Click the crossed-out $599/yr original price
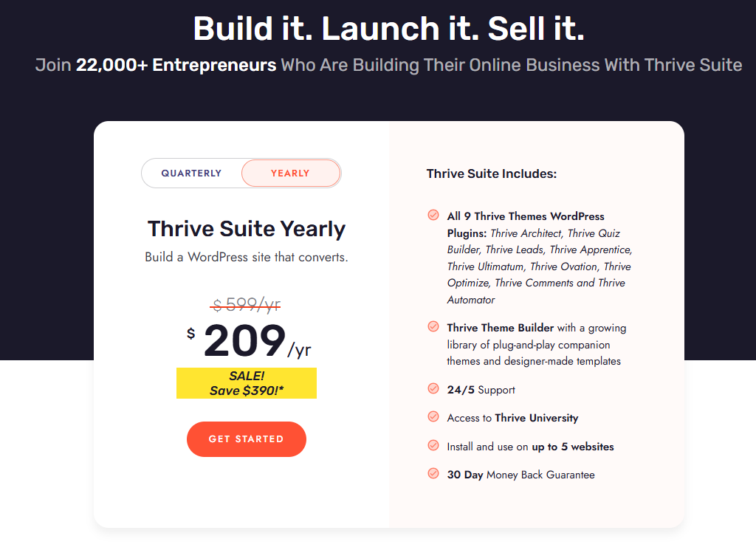Viewport: 756px width, 550px height. 245,304
